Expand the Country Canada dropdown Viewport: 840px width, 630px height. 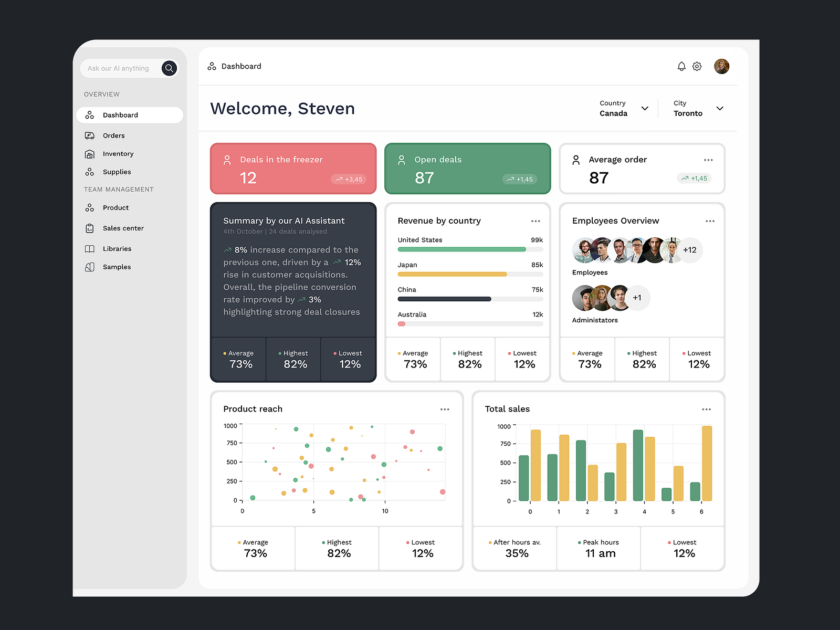pyautogui.click(x=645, y=109)
